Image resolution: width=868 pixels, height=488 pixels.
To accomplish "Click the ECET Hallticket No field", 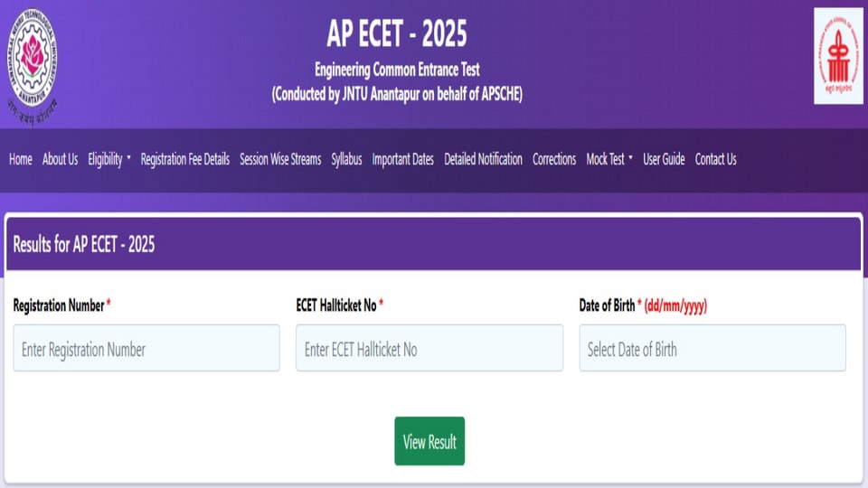I will pos(429,349).
